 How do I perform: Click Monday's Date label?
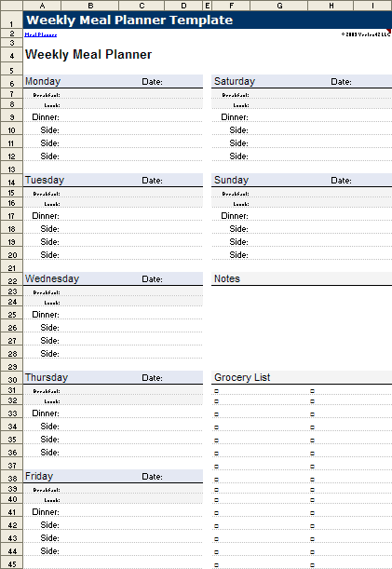point(152,82)
